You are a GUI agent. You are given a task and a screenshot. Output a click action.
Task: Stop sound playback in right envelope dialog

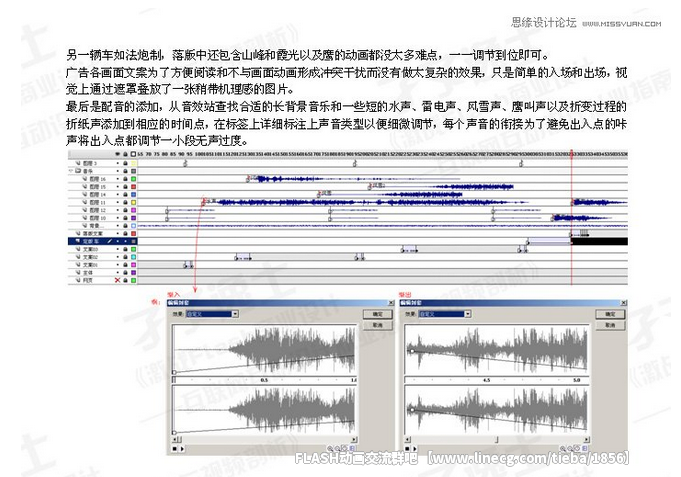[407, 449]
